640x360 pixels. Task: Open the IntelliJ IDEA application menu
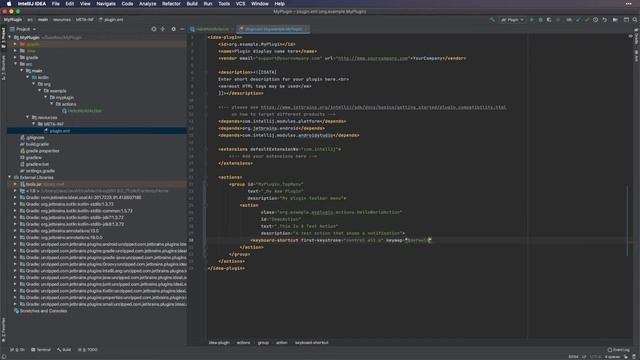[x=31, y=4]
